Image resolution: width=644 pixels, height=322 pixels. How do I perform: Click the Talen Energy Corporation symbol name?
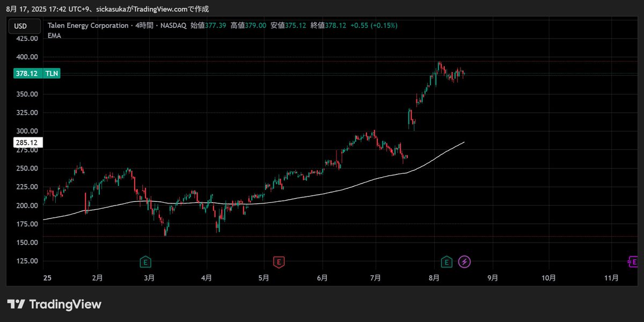87,25
